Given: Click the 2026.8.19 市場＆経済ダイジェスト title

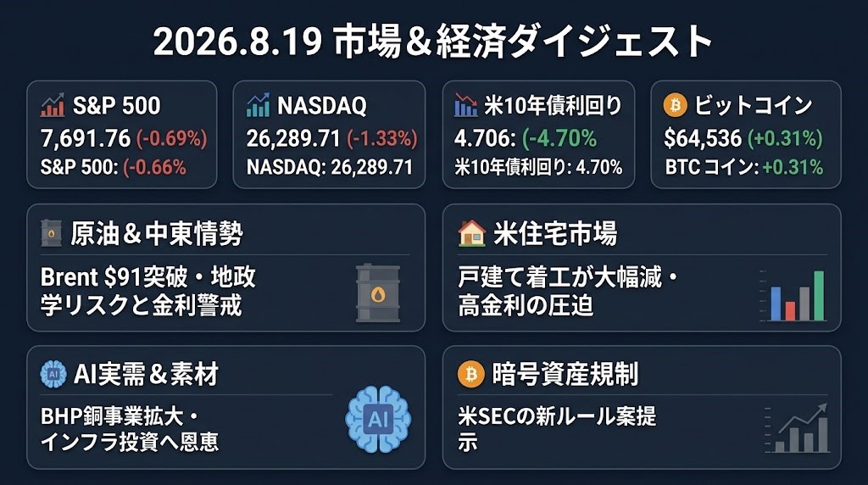Looking at the screenshot, I should tap(433, 42).
